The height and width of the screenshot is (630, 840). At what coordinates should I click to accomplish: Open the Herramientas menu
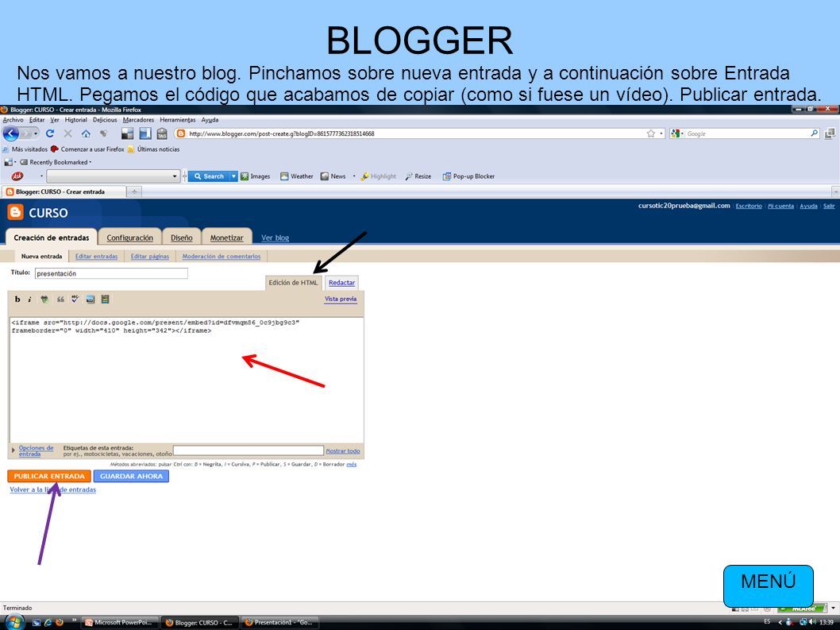tap(177, 120)
